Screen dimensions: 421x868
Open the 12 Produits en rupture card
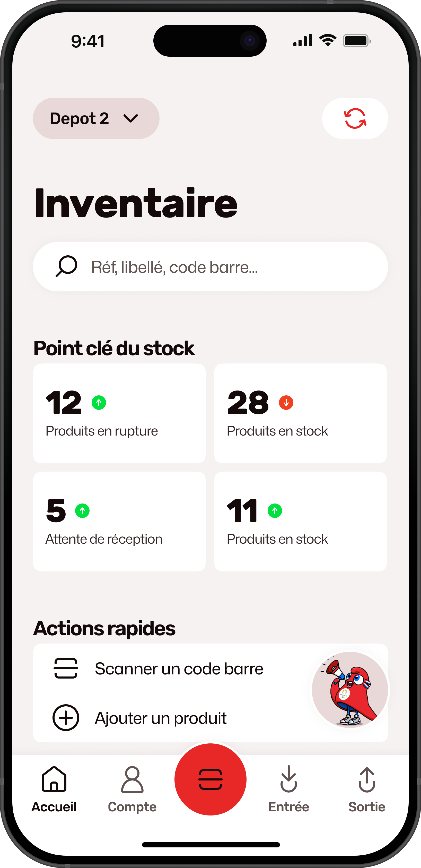[119, 413]
